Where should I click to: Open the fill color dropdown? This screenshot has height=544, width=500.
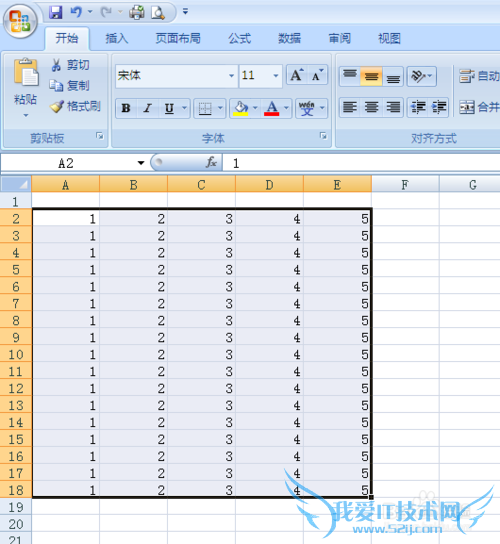[x=255, y=108]
